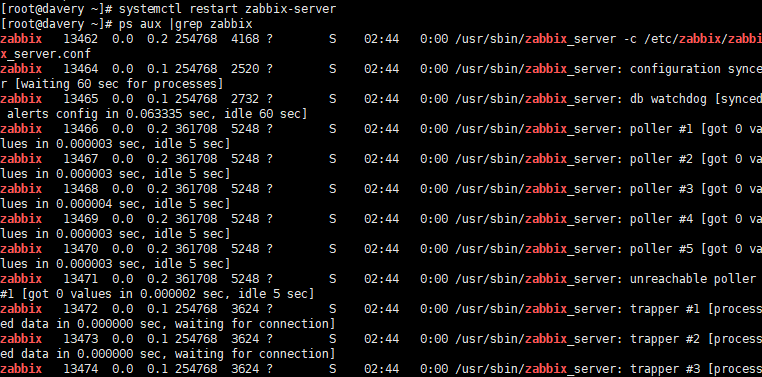Click red 'zabbix' user in PID 13462 row

[21, 39]
